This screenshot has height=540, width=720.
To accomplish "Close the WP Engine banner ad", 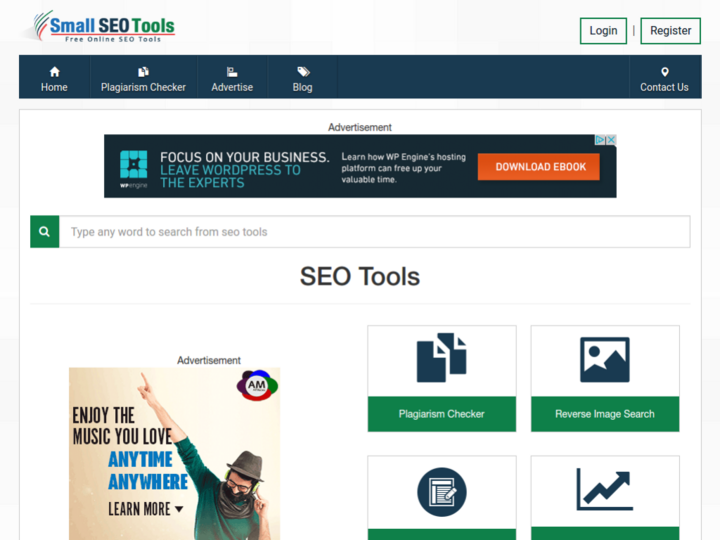I will [611, 140].
